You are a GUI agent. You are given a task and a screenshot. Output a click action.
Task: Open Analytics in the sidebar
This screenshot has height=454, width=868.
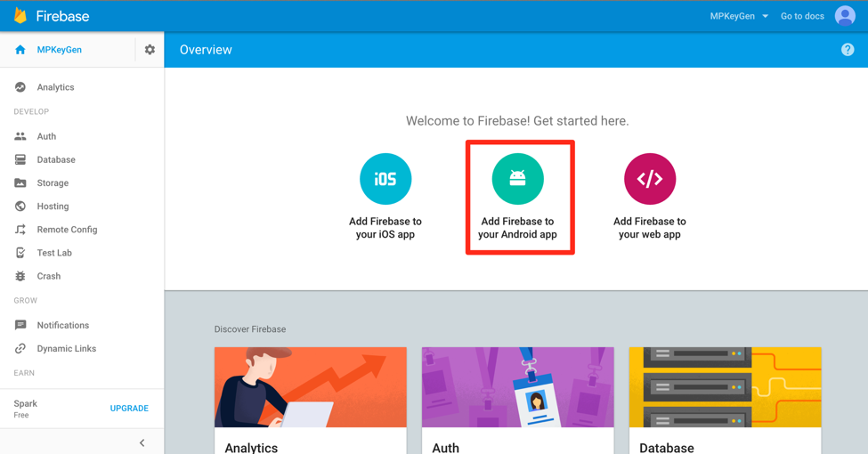click(x=55, y=87)
